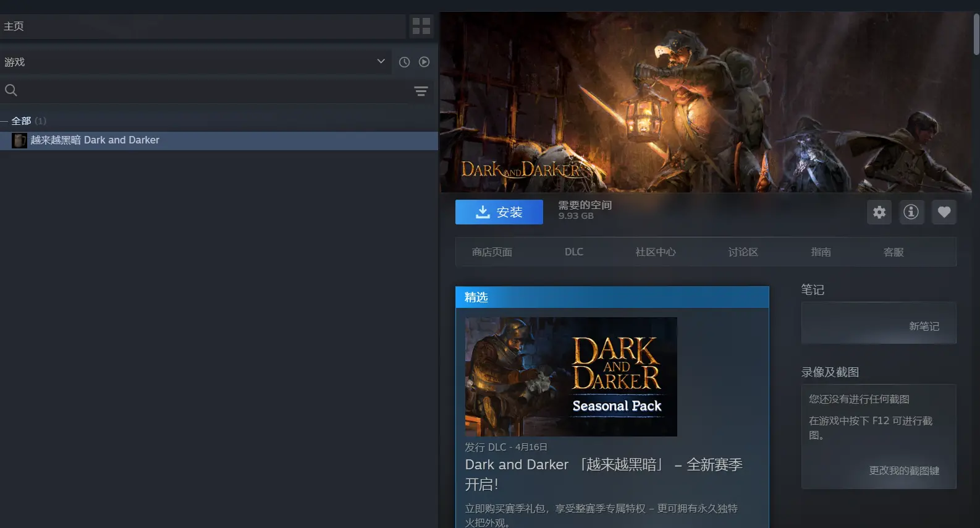Open Seasonal Pack featured thumbnail

tap(571, 377)
